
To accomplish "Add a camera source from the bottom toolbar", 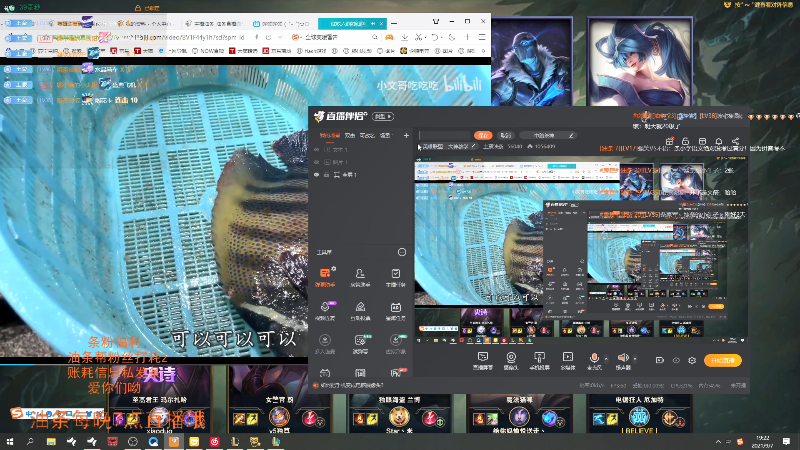I will 511,360.
